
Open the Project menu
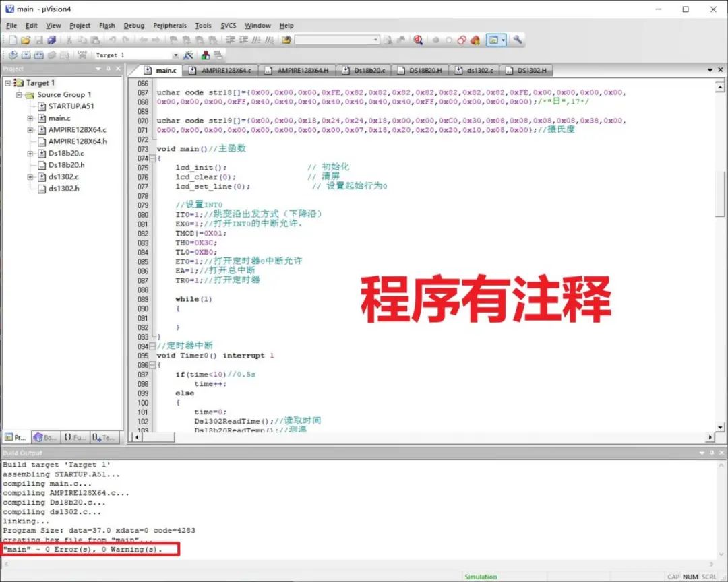[x=80, y=26]
